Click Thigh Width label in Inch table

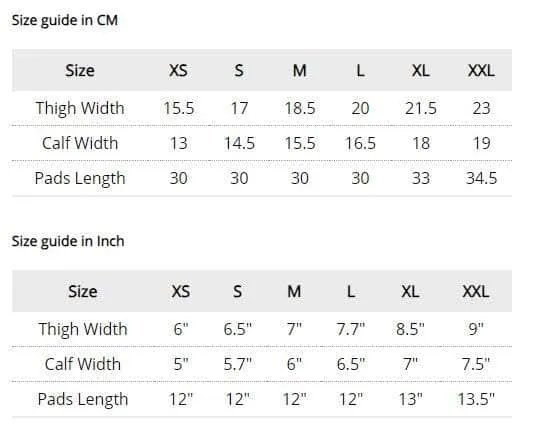[x=83, y=329]
